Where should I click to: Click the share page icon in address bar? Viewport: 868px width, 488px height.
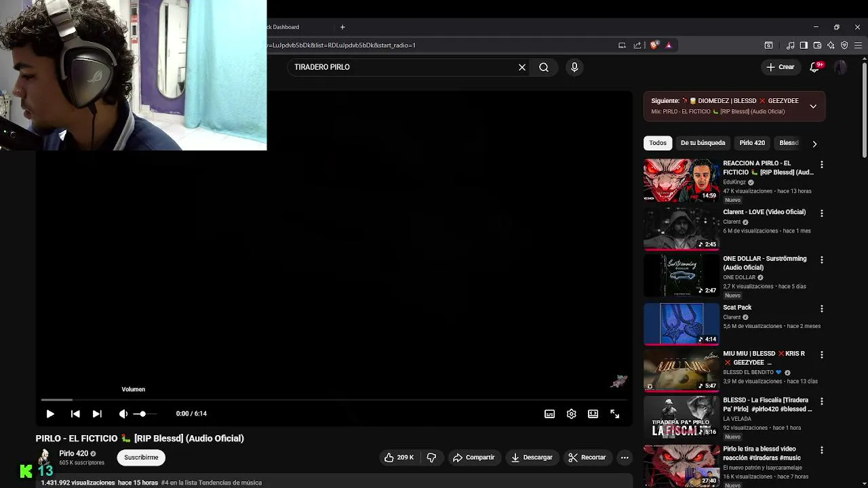637,45
